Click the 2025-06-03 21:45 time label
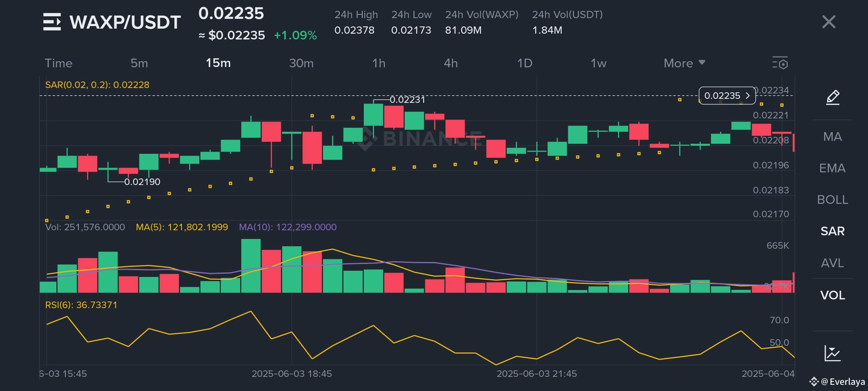The width and height of the screenshot is (868, 391). click(537, 374)
